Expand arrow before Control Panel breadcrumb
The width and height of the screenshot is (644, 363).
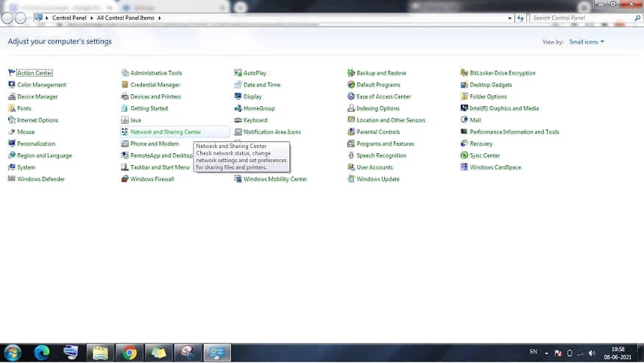(x=47, y=18)
